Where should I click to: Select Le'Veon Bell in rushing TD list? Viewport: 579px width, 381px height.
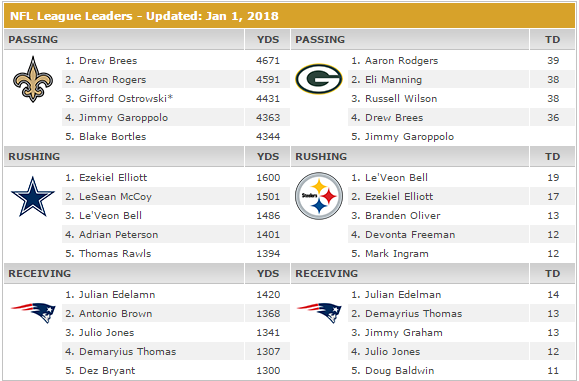point(396,178)
